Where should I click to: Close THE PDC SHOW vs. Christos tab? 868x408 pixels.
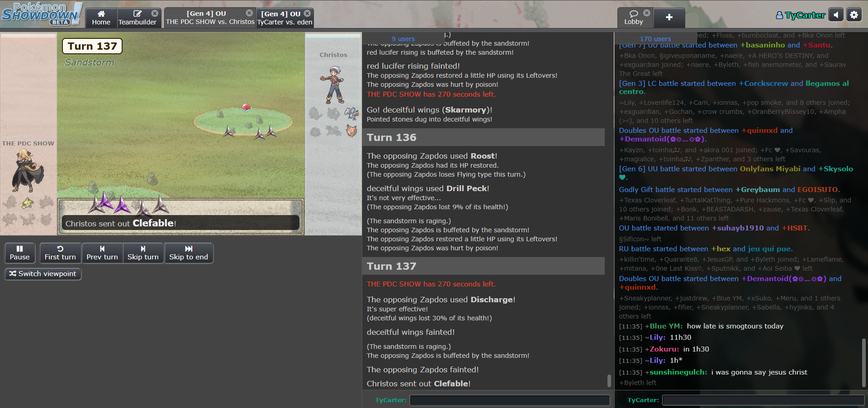click(249, 13)
